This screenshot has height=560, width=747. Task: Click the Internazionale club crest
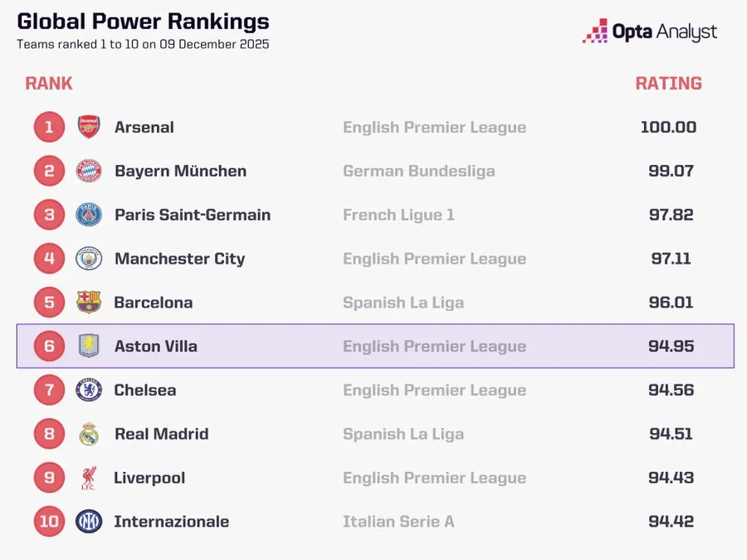(89, 521)
